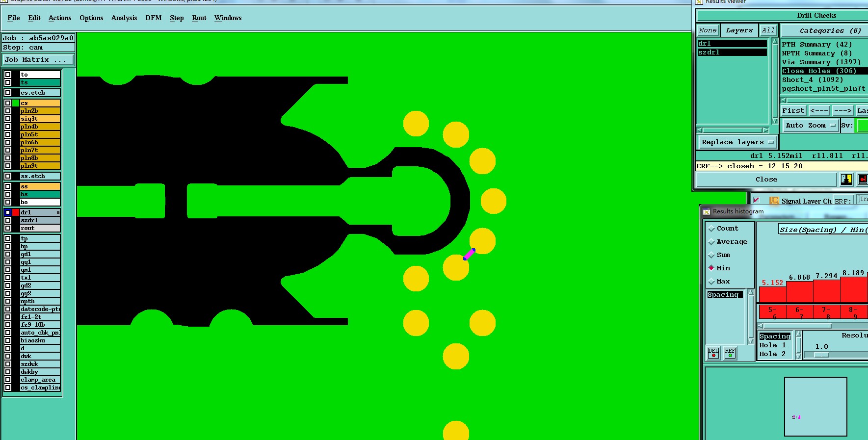The width and height of the screenshot is (868, 440).
Task: Select the Close Holes (306) category
Action: (x=824, y=71)
